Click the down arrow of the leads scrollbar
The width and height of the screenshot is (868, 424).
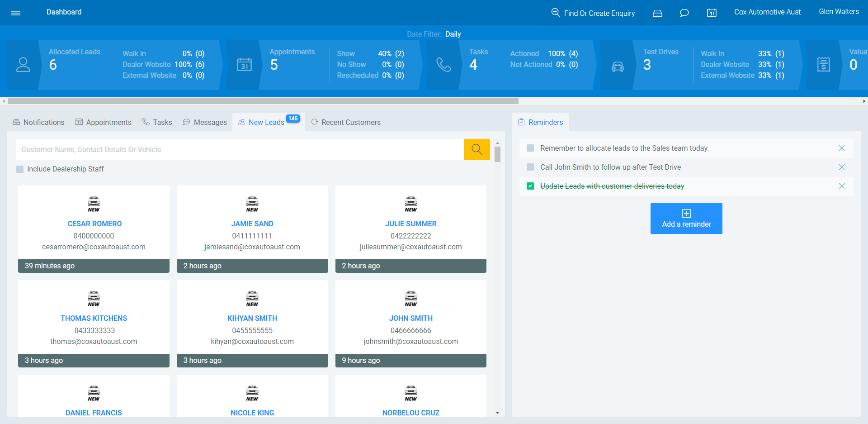[497, 413]
